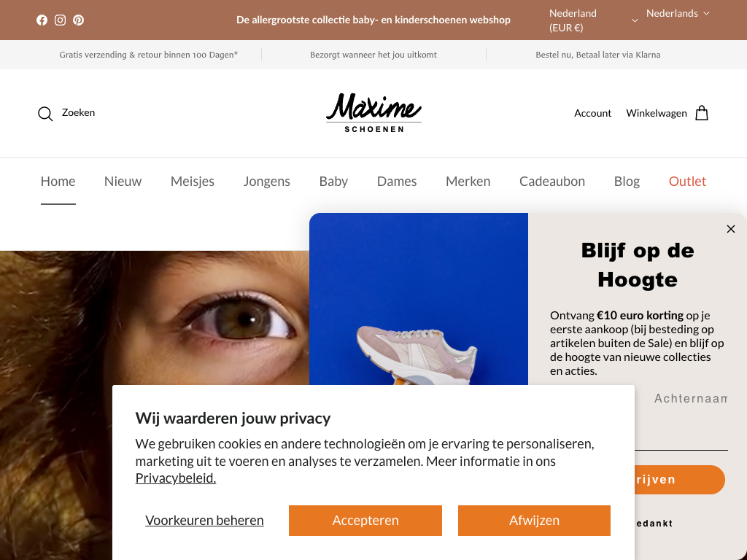The height and width of the screenshot is (560, 747).
Task: Open the Merken menu item
Action: (x=468, y=182)
